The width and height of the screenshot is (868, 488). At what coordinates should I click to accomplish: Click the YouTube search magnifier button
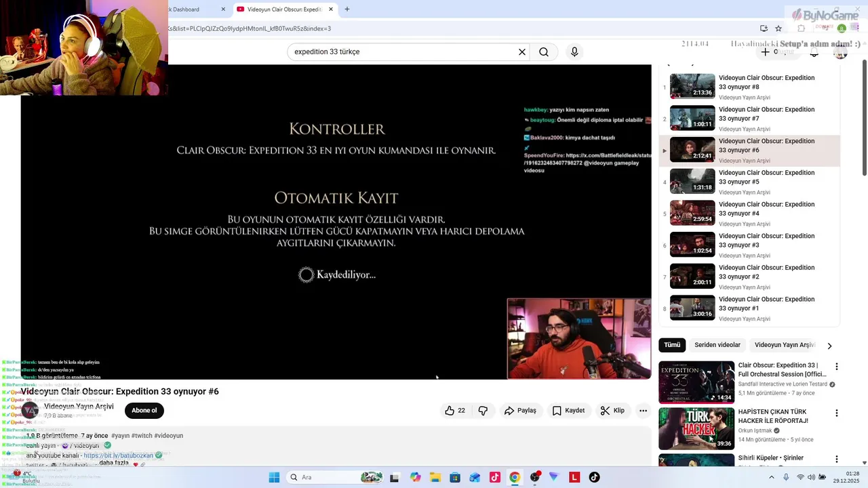[544, 52]
